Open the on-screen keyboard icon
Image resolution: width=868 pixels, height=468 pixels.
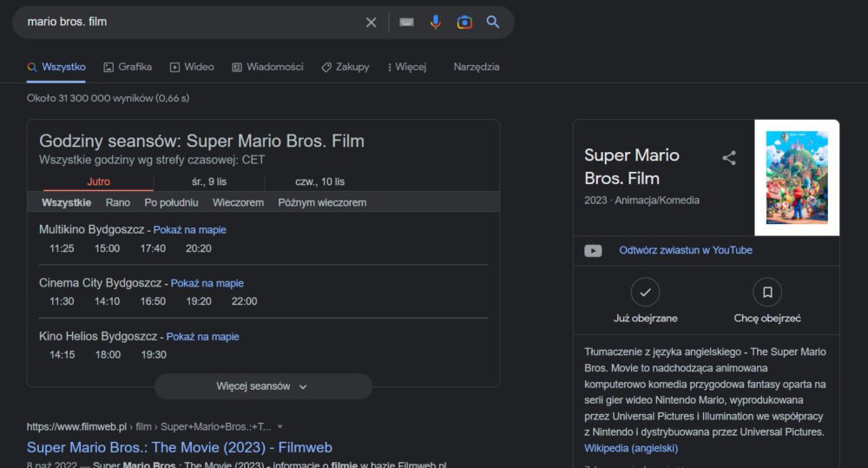(x=406, y=22)
